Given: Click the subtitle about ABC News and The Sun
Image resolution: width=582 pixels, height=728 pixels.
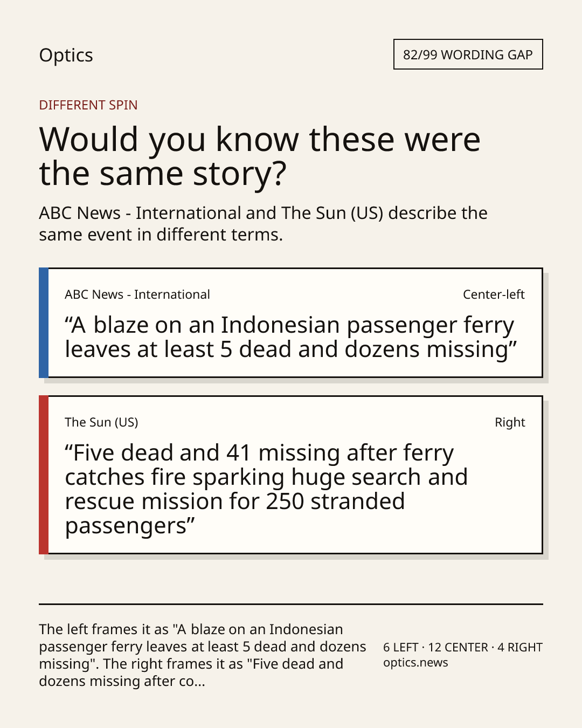Looking at the screenshot, I should click(x=263, y=223).
